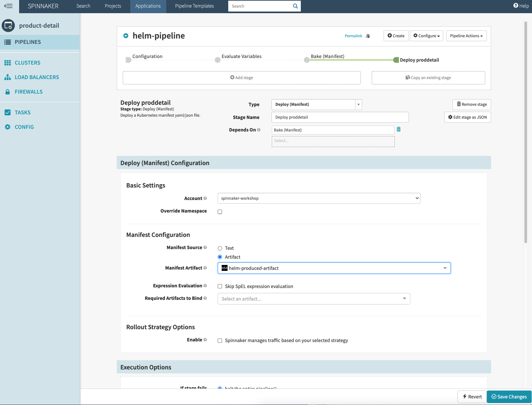
Task: Delete the Bake (Manifest) dependency with trash icon
Action: 398,130
